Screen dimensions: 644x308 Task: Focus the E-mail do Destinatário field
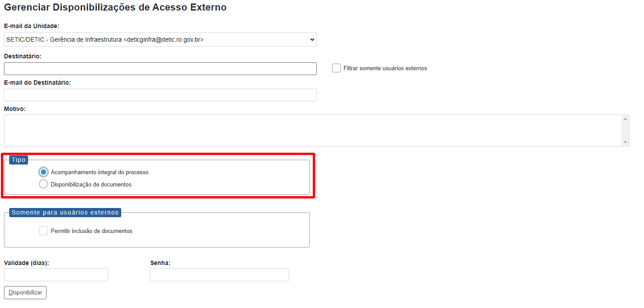[x=160, y=95]
